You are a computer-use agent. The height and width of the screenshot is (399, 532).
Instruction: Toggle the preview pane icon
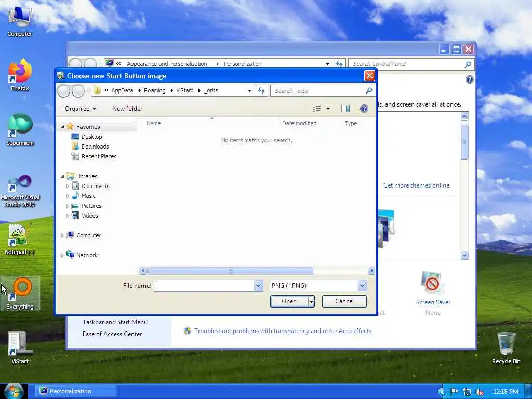tap(345, 109)
